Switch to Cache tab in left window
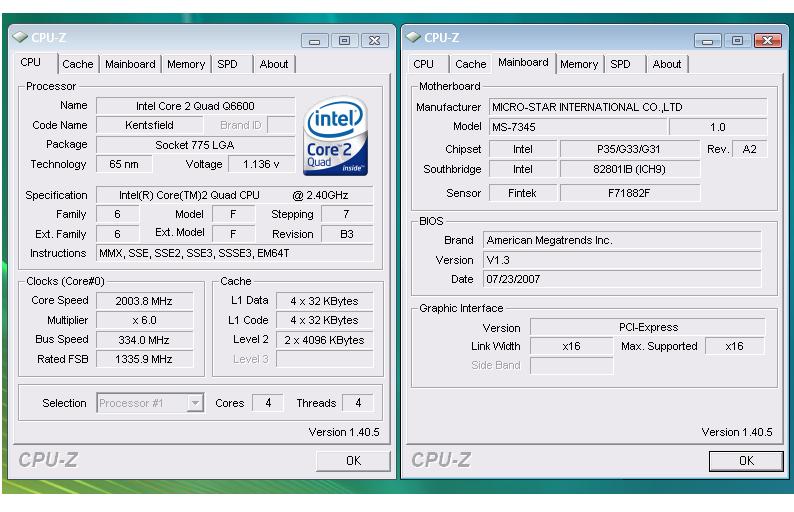 pos(77,64)
